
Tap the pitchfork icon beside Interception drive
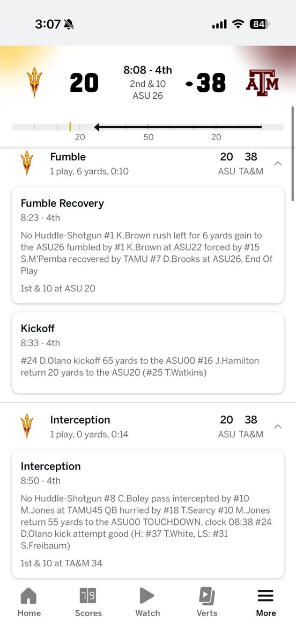click(26, 426)
